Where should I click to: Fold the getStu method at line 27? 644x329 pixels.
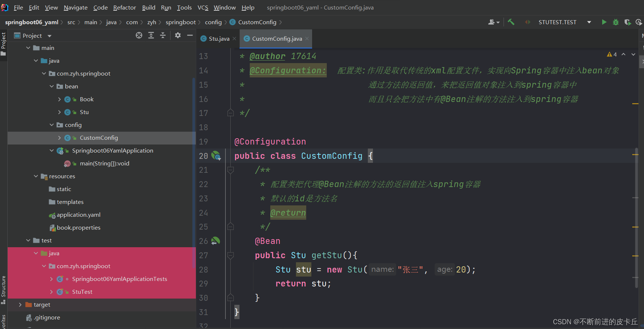coord(230,255)
